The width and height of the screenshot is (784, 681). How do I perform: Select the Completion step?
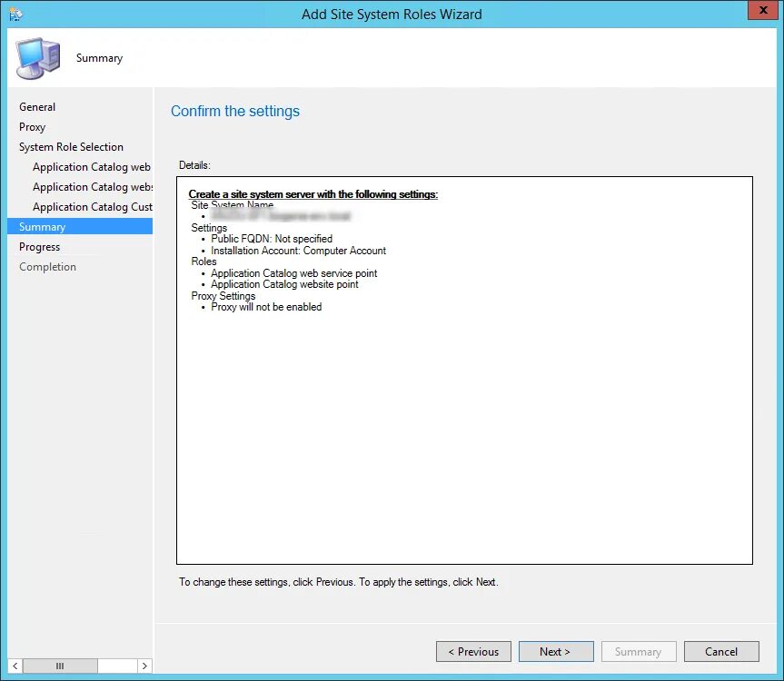pos(47,266)
